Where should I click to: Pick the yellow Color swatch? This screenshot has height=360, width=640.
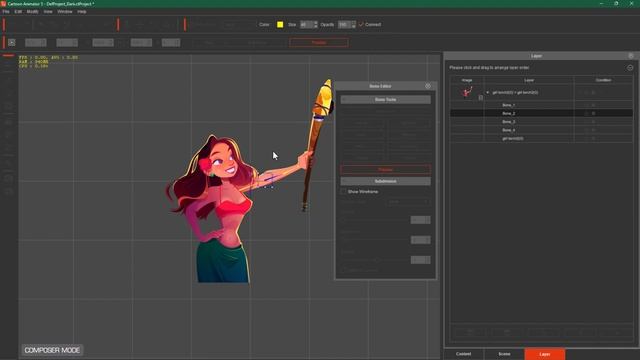click(280, 24)
